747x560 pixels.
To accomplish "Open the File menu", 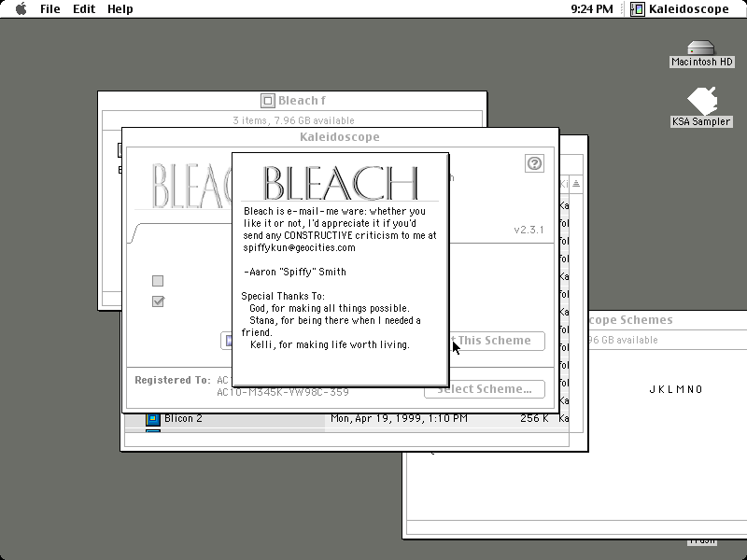I will coord(50,9).
